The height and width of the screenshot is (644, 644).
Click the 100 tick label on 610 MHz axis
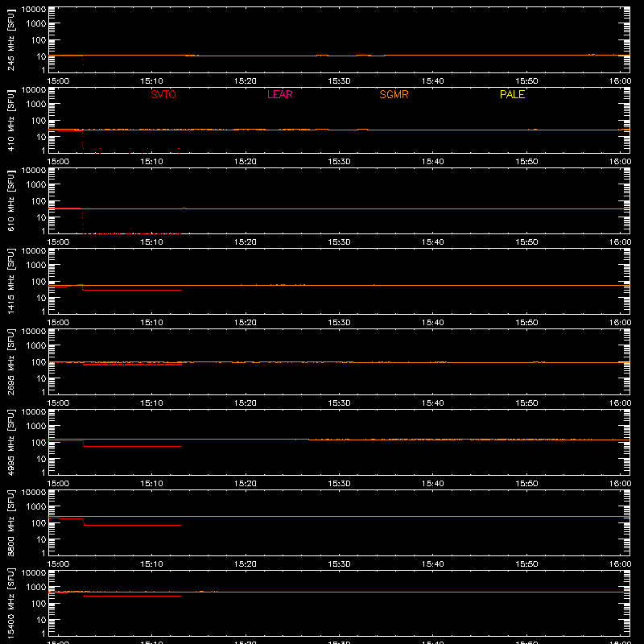coord(39,201)
